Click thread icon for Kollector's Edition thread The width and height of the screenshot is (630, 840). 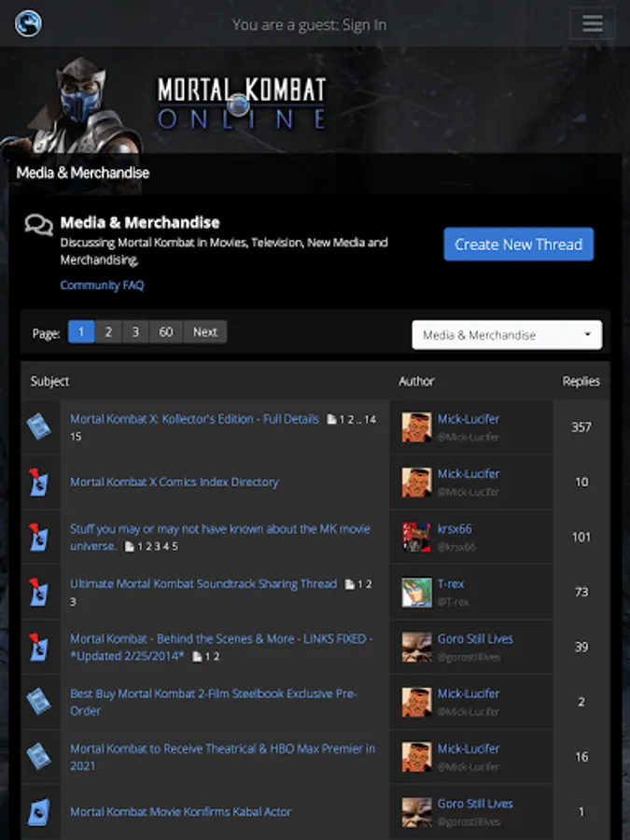(x=38, y=427)
